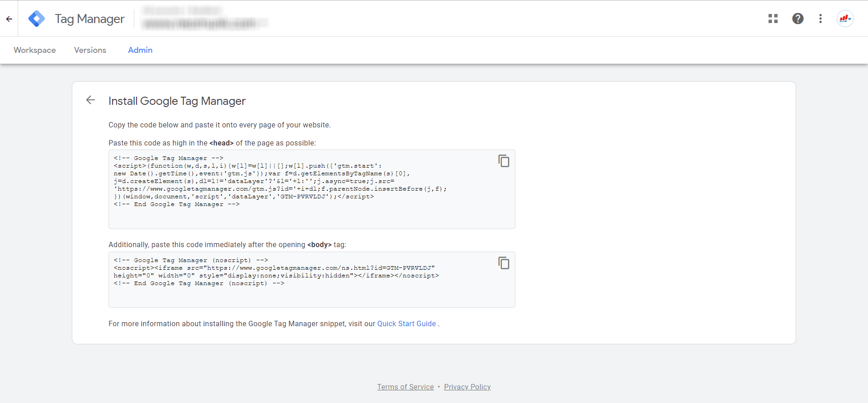Screen dimensions: 868x403
Task: Open the Google apps grid
Action: coord(773,19)
